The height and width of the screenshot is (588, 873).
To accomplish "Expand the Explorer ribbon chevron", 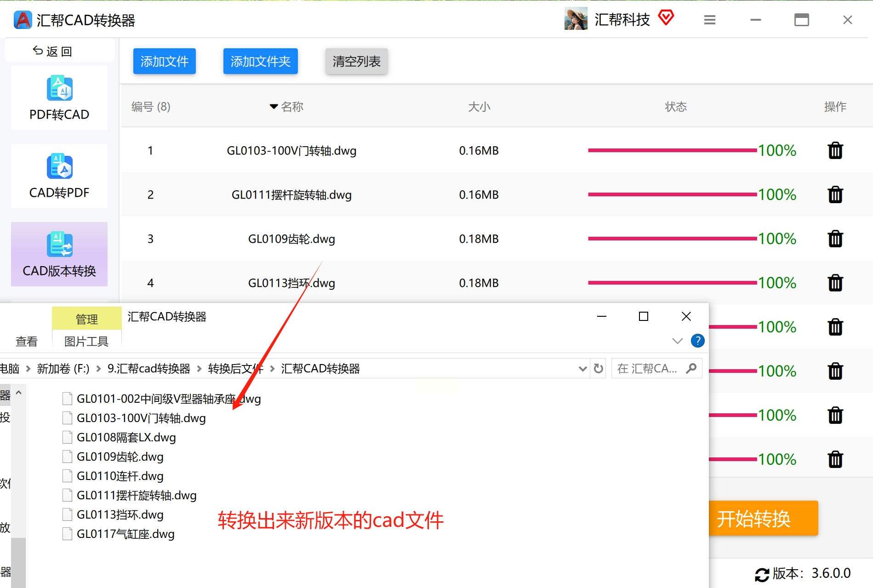I will pyautogui.click(x=677, y=341).
